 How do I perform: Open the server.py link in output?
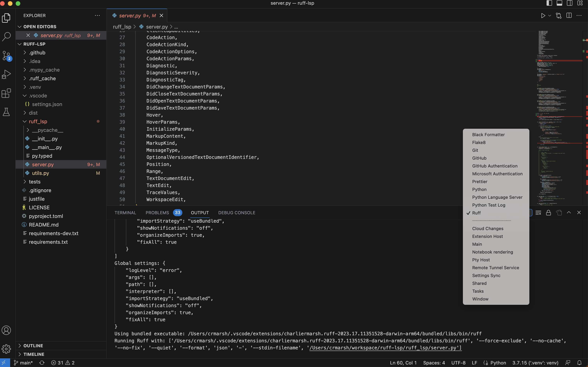[x=384, y=348]
